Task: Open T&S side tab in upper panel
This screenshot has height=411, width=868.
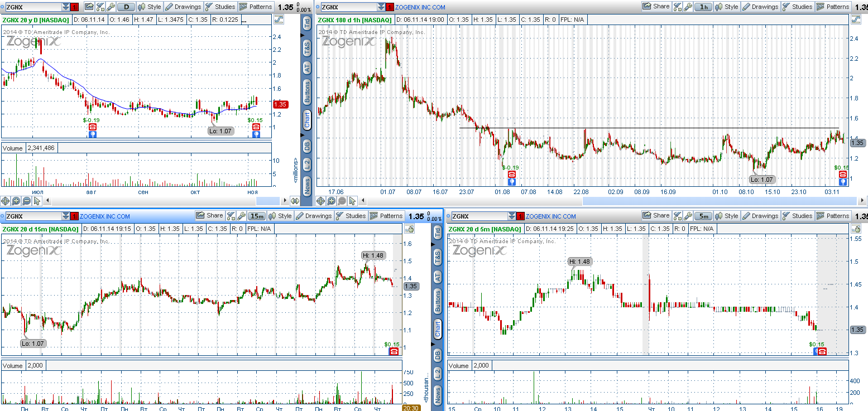Action: click(307, 47)
